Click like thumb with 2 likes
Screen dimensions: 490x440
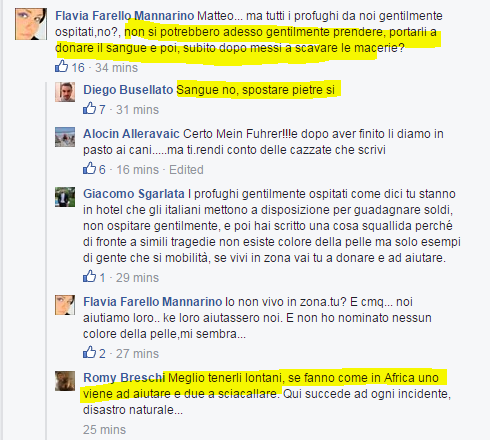(89, 352)
